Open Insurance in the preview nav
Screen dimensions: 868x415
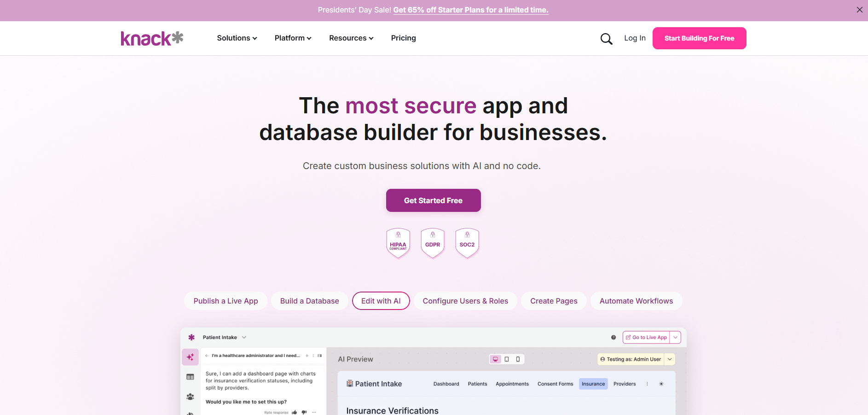click(593, 384)
